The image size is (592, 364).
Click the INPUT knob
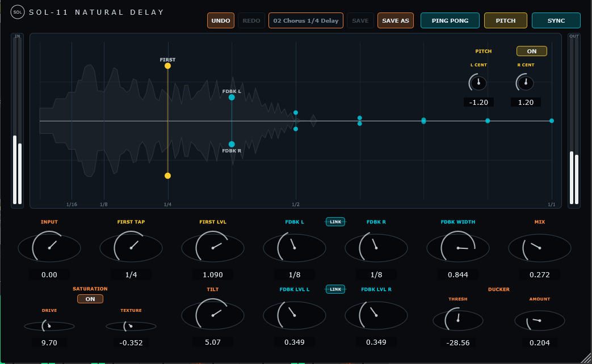point(49,247)
